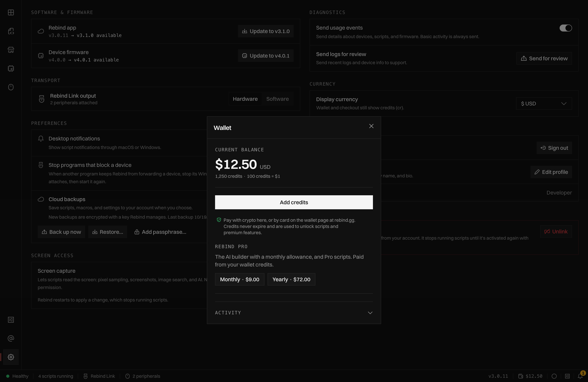588x382 pixels.
Task: Choose Yearly $72.00 Pro plan
Action: [291, 279]
